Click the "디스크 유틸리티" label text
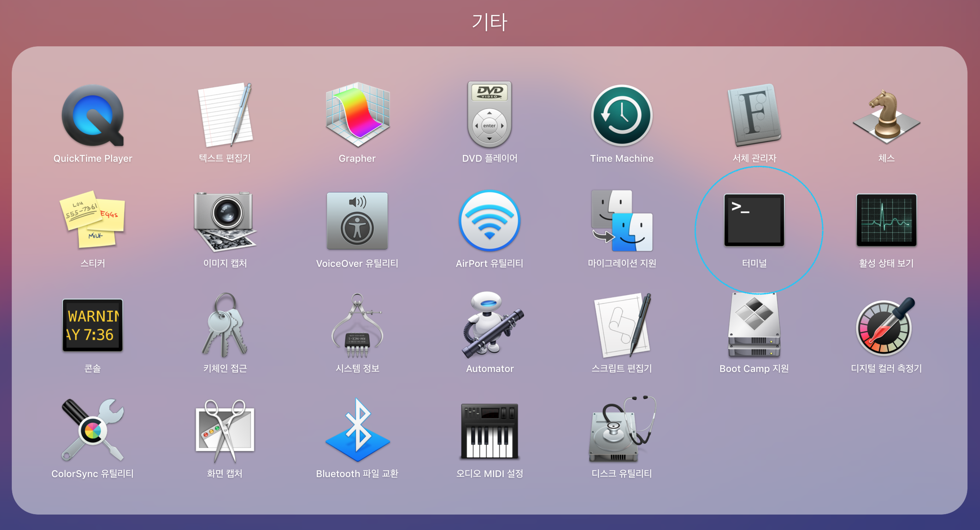Viewport: 980px width, 530px height. pyautogui.click(x=622, y=473)
